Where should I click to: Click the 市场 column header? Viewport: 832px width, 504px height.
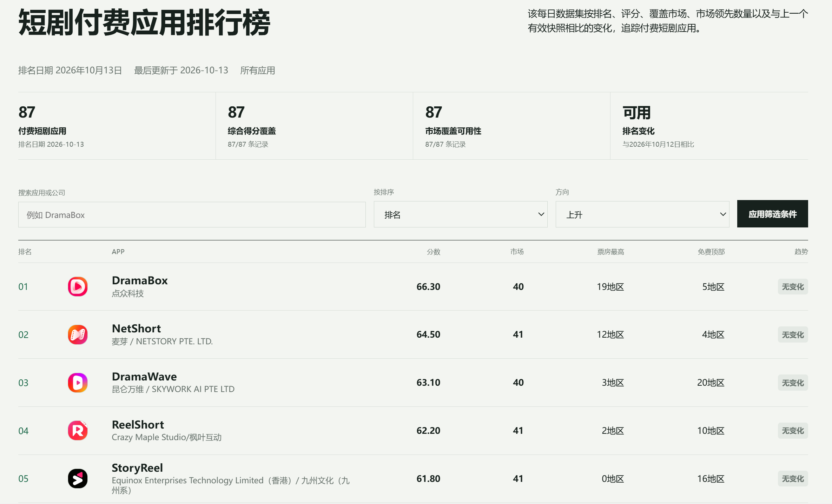point(517,252)
